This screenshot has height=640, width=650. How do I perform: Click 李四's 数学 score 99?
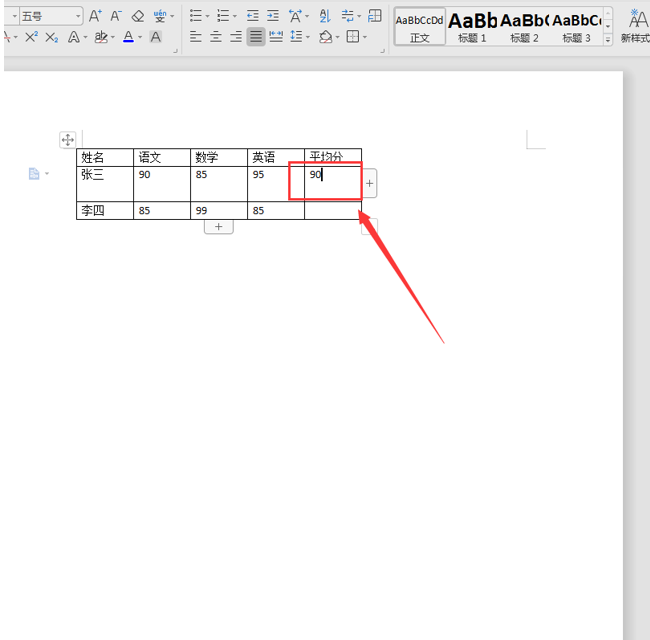point(219,211)
